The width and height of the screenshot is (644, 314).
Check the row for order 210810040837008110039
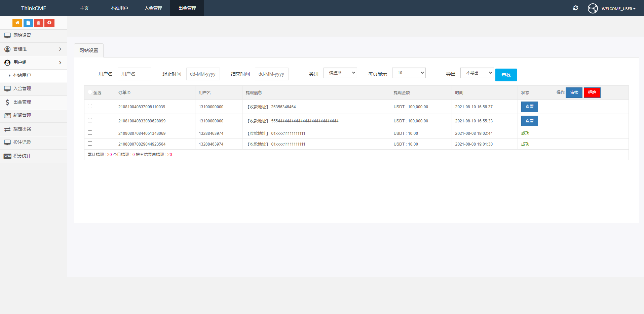click(x=90, y=106)
